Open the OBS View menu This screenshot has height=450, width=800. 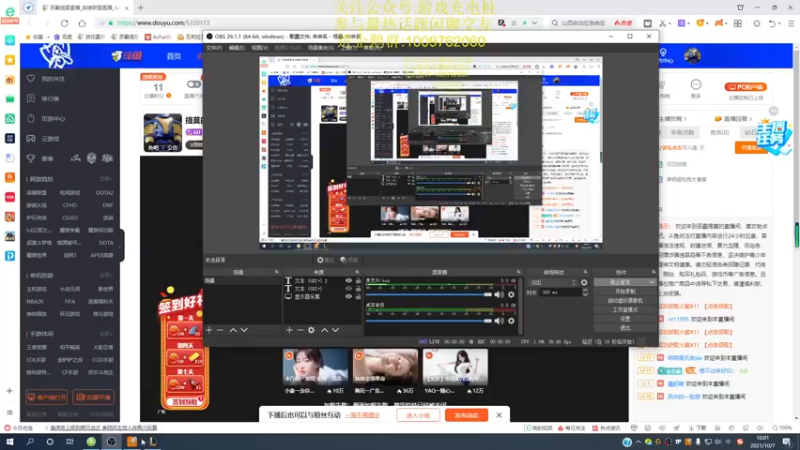260,48
